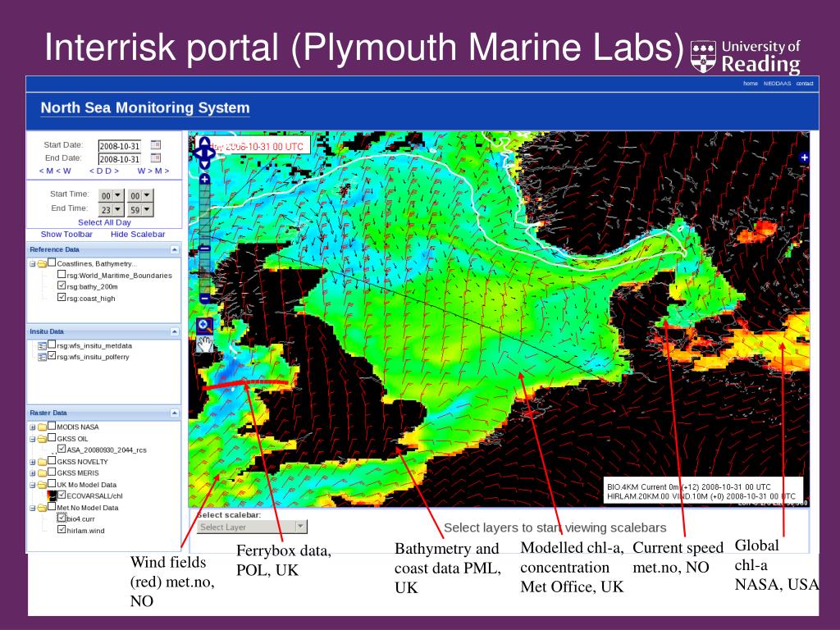Viewport: 840px width, 630px height.
Task: Click Select All Day link
Action: (x=104, y=222)
